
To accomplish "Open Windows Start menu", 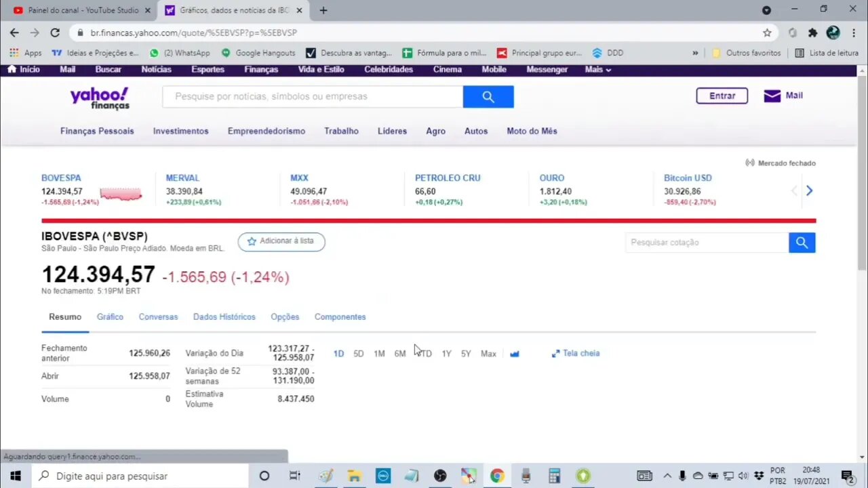I will click(16, 476).
